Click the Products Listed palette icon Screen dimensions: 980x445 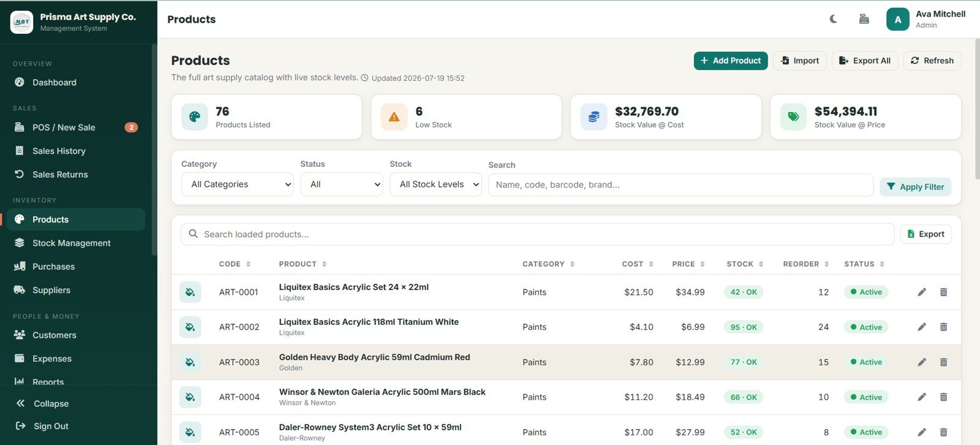pos(195,117)
